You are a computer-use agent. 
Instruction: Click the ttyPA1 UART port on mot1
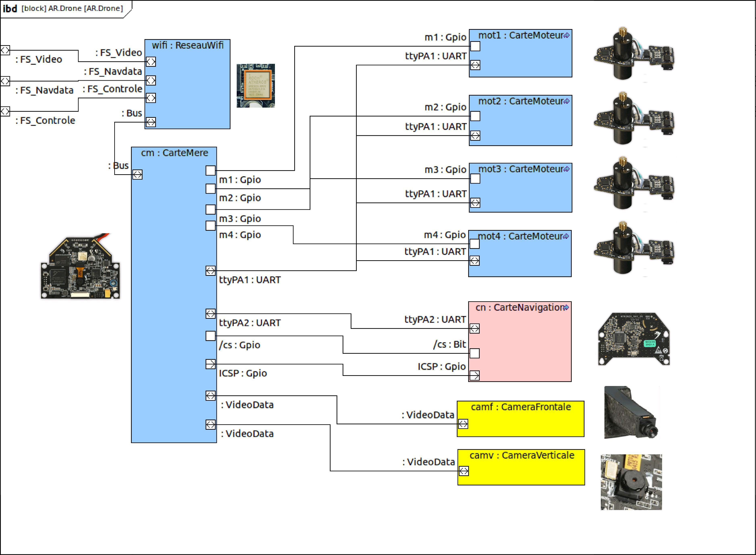pos(475,65)
